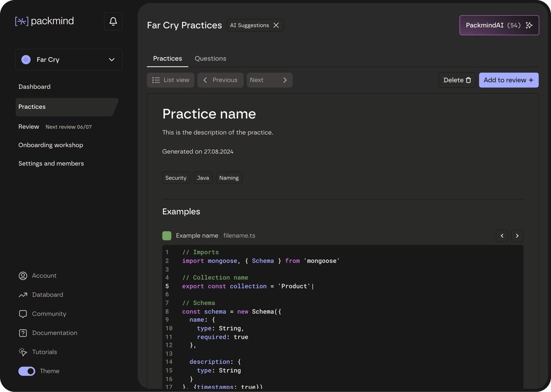Open the Community page
This screenshot has width=551, height=392.
pyautogui.click(x=42, y=314)
